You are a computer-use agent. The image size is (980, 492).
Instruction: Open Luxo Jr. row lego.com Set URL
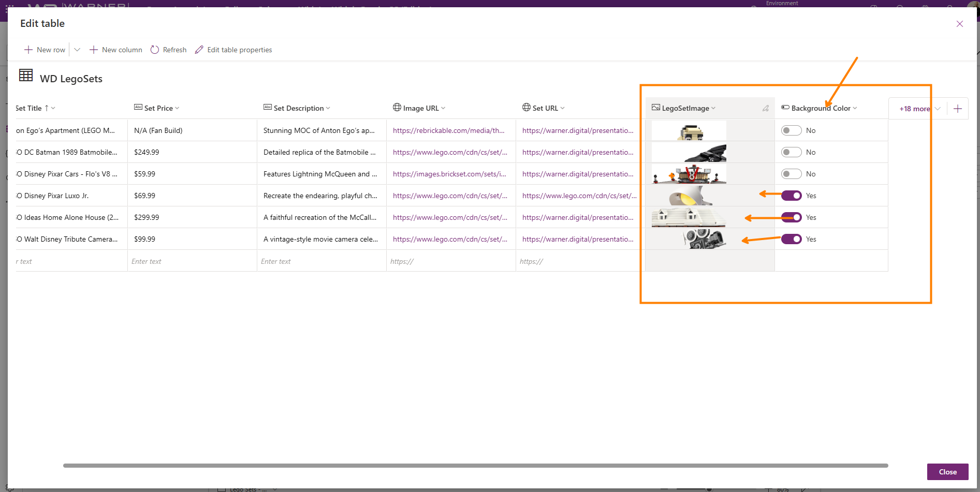(579, 196)
